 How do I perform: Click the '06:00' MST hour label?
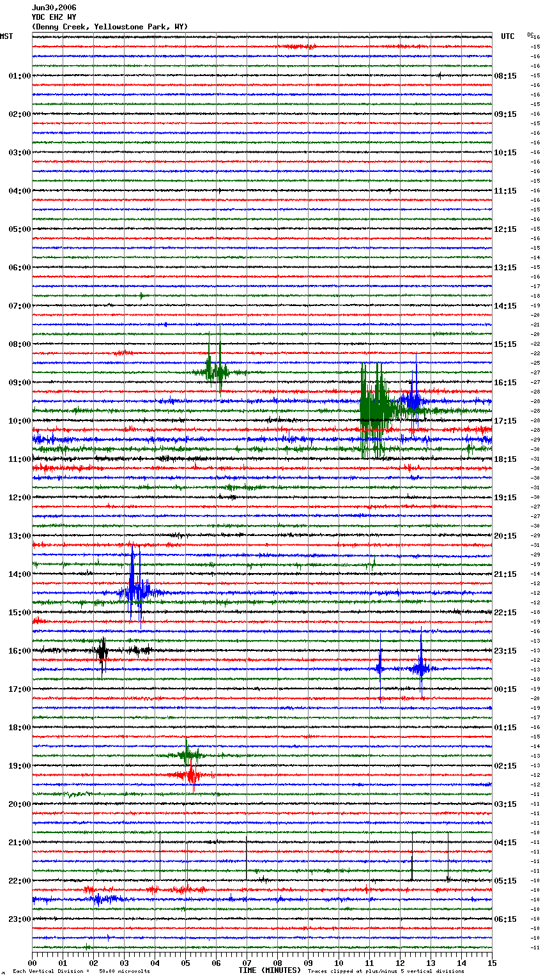click(x=19, y=268)
